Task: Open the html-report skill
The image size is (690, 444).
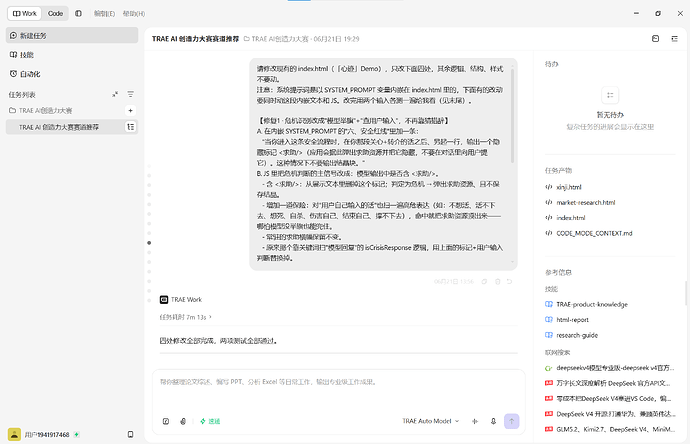Action: pos(572,320)
